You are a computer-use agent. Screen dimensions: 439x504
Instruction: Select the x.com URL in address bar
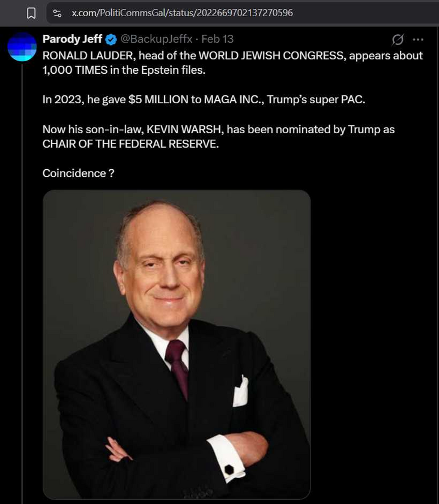click(182, 13)
